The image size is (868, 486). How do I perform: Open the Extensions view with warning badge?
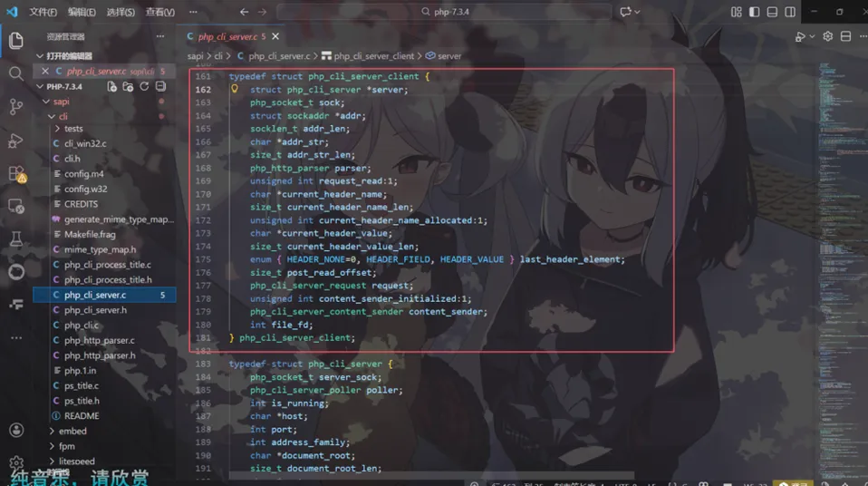point(16,173)
